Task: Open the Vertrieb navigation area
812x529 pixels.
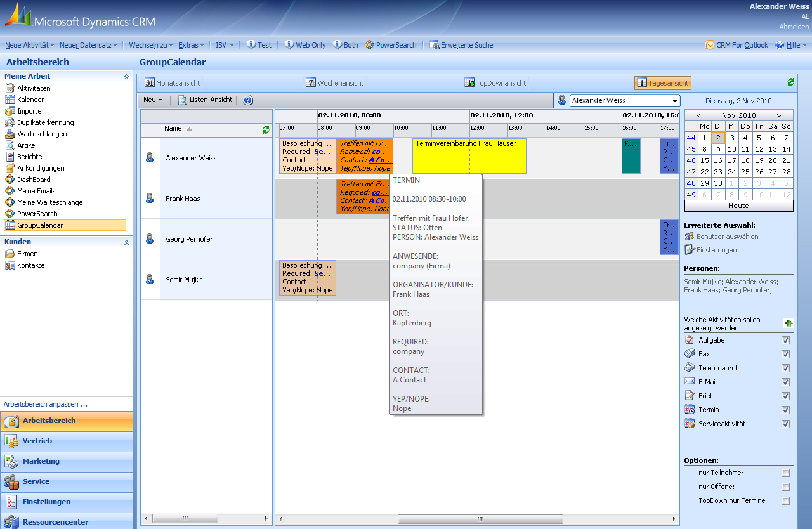Action: pyautogui.click(x=67, y=441)
